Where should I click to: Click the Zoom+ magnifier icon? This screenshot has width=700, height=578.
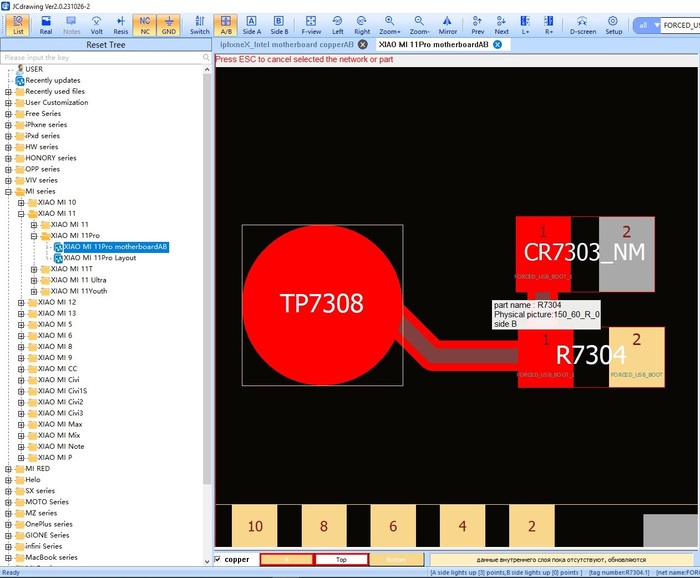coord(390,24)
